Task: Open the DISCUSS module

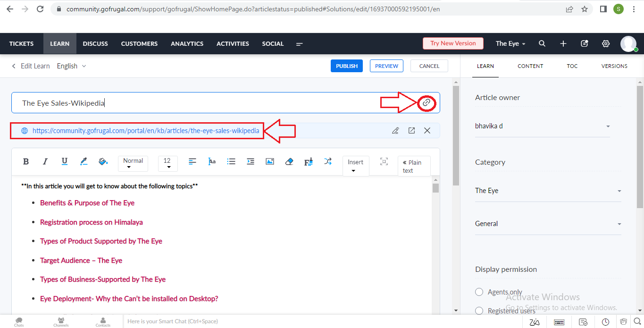Action: (x=95, y=43)
